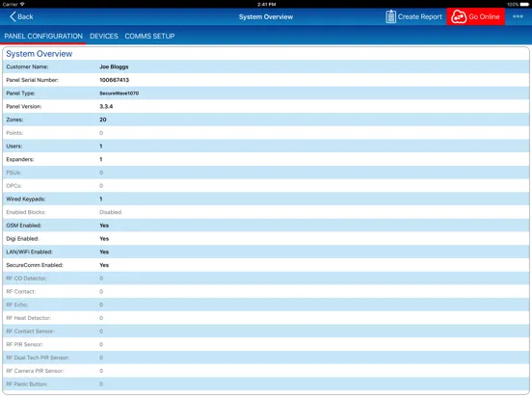Select the Panel Version label
The width and height of the screenshot is (532, 399).
tap(24, 107)
